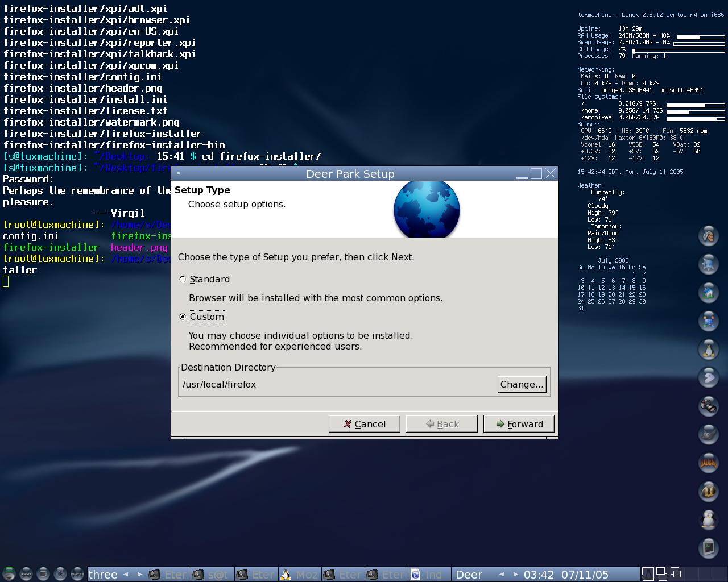This screenshot has width=728, height=582.
Task: Switch to previous workspace beside 'three'
Action: 126,575
